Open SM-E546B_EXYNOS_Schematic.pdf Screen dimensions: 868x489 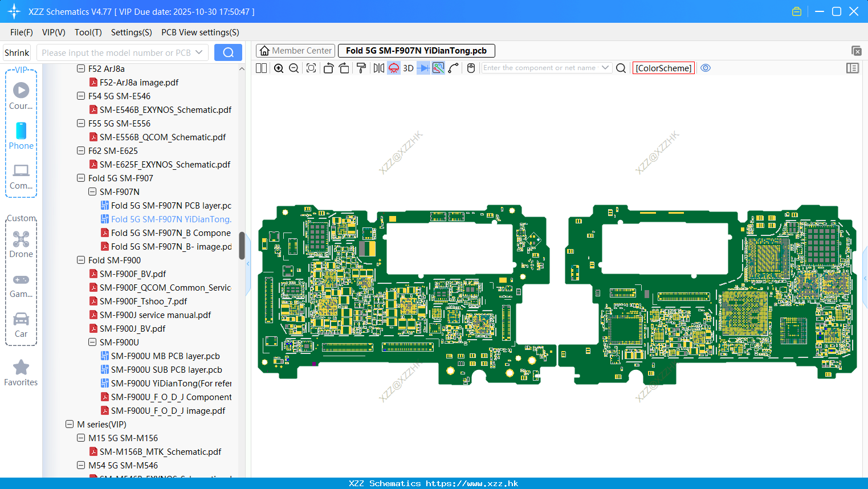pyautogui.click(x=161, y=109)
